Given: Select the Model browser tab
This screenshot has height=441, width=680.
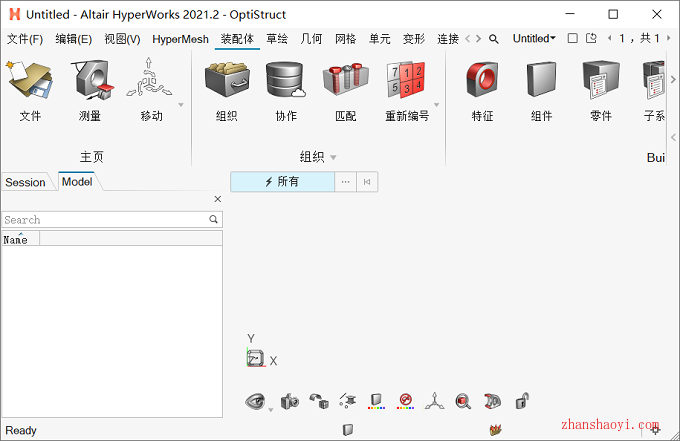Looking at the screenshot, I should 77,182.
